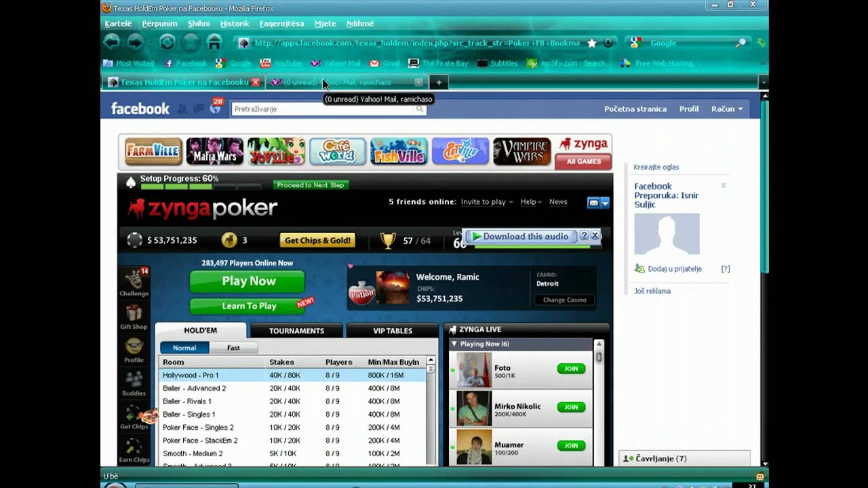Viewport: 868px width, 488px height.
Task: Open the Faqerojtësa menu
Action: [x=281, y=24]
